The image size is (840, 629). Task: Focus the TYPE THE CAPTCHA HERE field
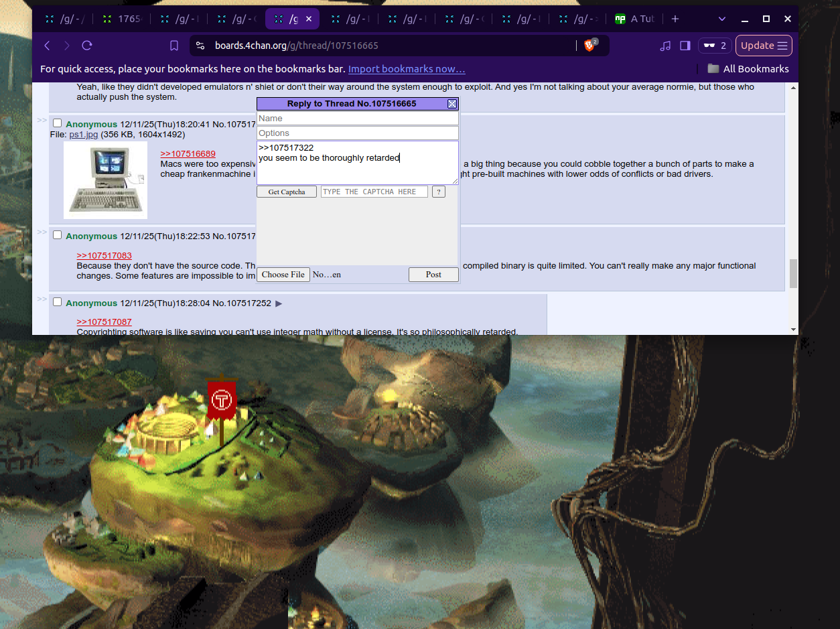pyautogui.click(x=374, y=192)
